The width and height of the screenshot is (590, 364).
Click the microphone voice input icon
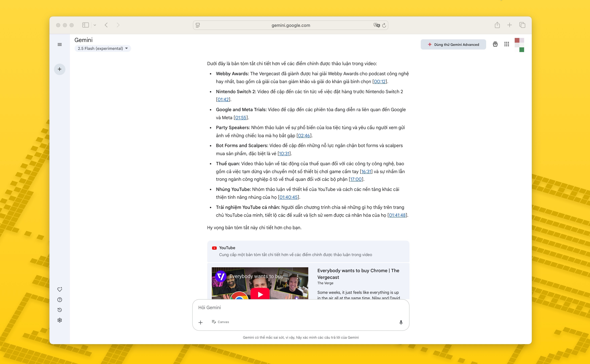(x=401, y=322)
